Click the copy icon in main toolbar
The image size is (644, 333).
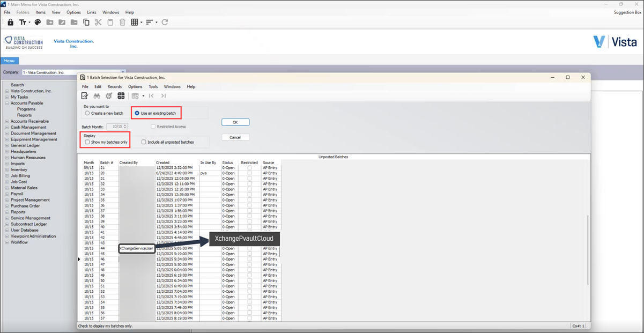pyautogui.click(x=86, y=22)
